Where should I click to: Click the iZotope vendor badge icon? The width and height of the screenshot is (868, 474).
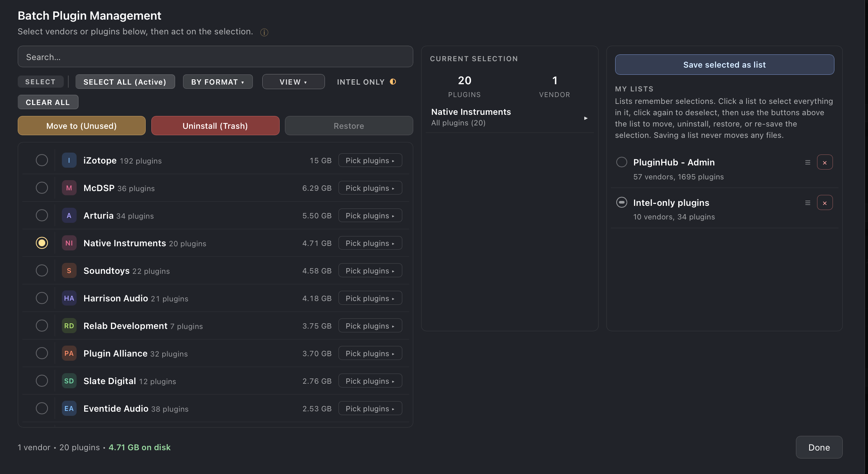point(69,160)
